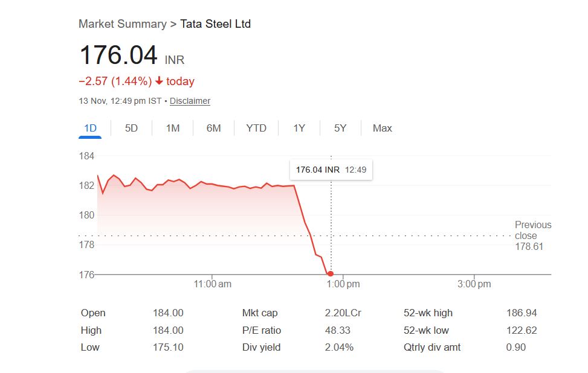Click the Previous close 178.61 label
This screenshot has width=588, height=373.
(532, 235)
